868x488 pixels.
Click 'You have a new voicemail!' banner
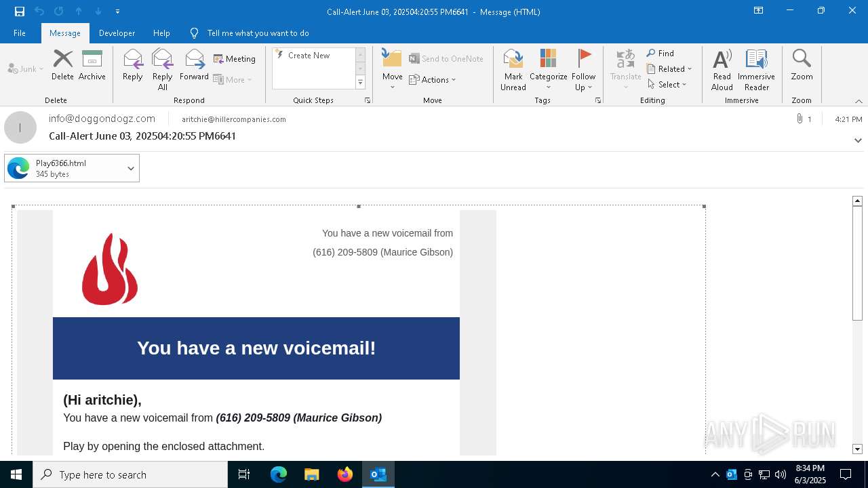[256, 348]
